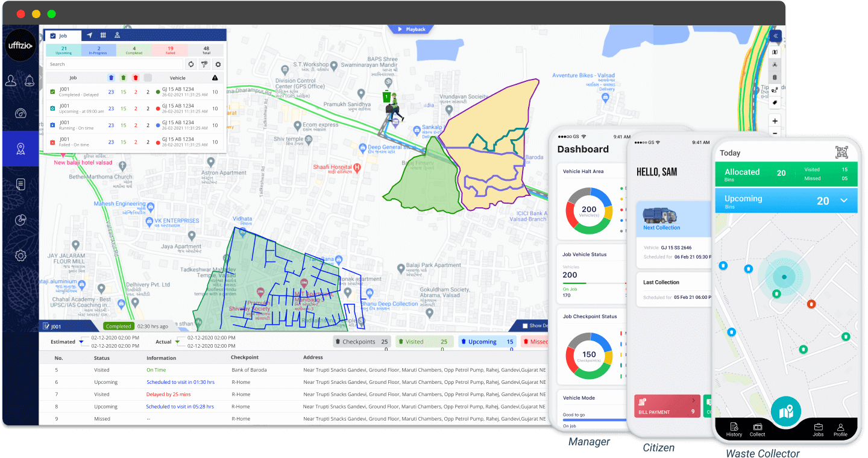The image size is (868, 458).
Task: Open the reports document icon in sidebar
Action: click(x=20, y=184)
